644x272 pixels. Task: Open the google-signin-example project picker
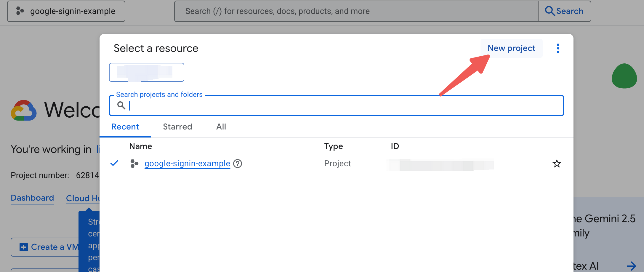point(66,11)
